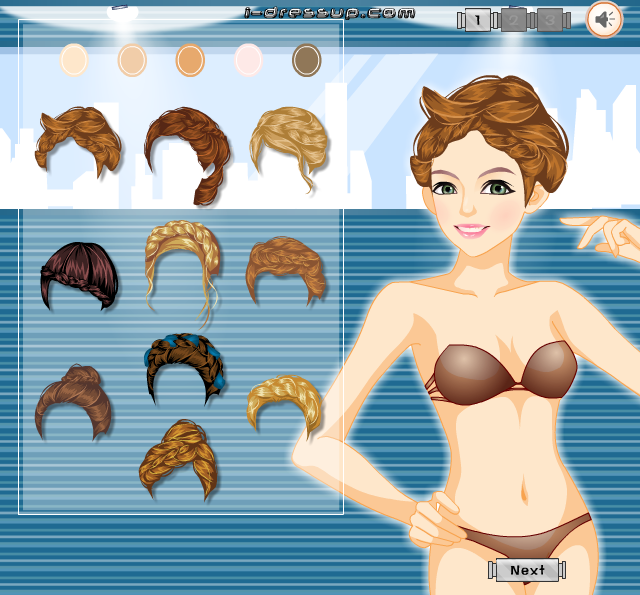The width and height of the screenshot is (640, 595).
Task: Open the i-dressup.com logo link
Action: 330,13
